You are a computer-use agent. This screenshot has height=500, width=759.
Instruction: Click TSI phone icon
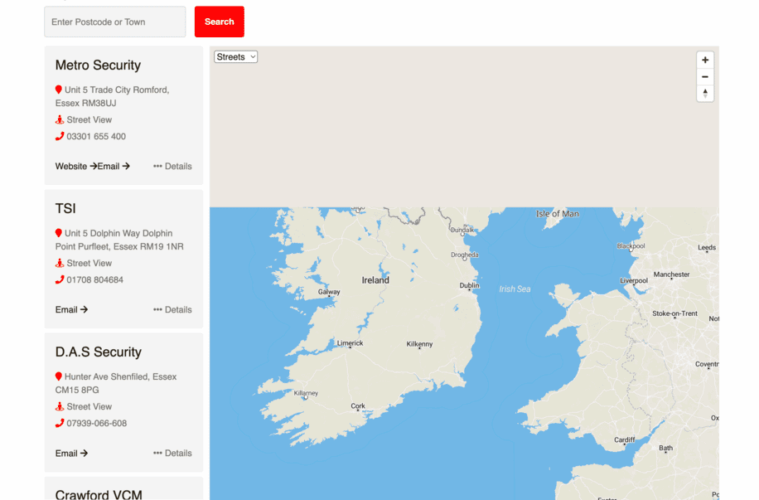[x=60, y=280]
